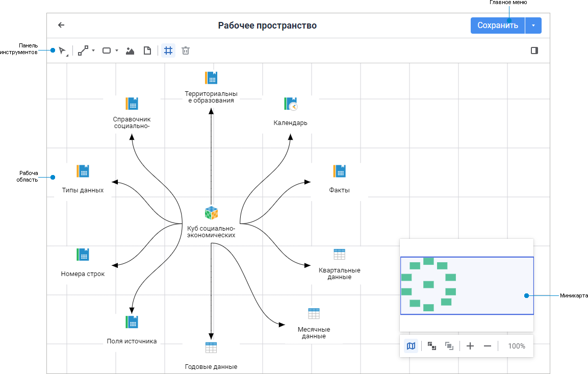588x374 pixels.
Task: Select the Годовые данные table icon
Action: 211,347
